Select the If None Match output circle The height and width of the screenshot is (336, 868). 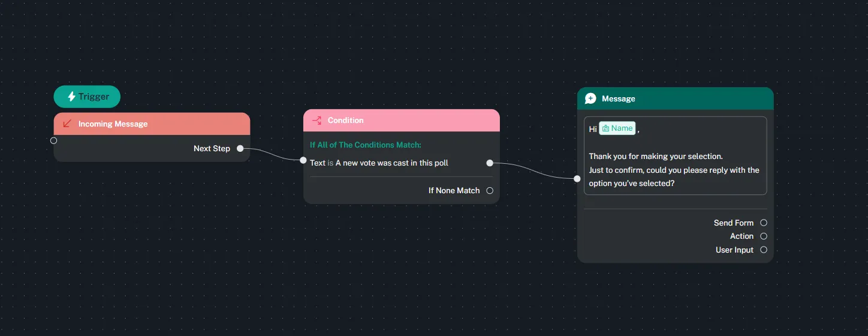coord(490,191)
